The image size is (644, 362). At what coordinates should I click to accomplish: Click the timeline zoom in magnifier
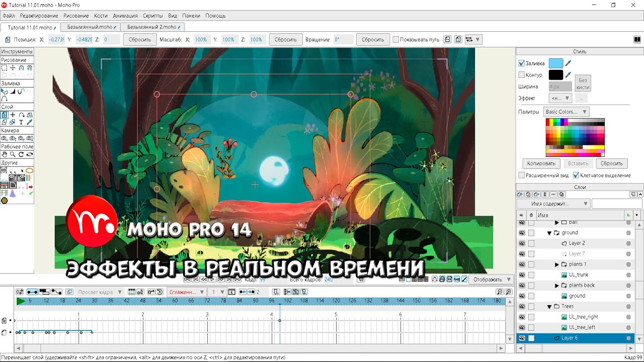tap(509, 292)
